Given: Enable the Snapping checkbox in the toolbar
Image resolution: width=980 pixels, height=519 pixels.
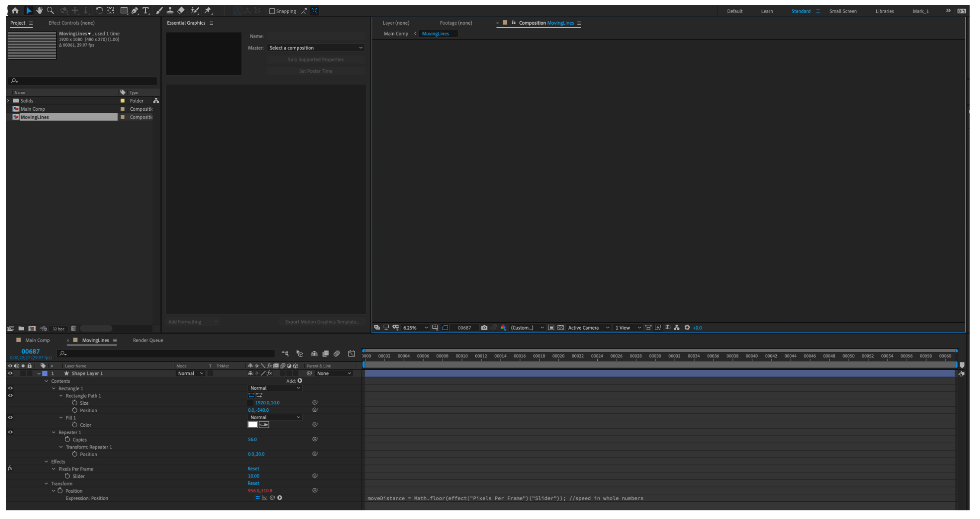Looking at the screenshot, I should [272, 11].
